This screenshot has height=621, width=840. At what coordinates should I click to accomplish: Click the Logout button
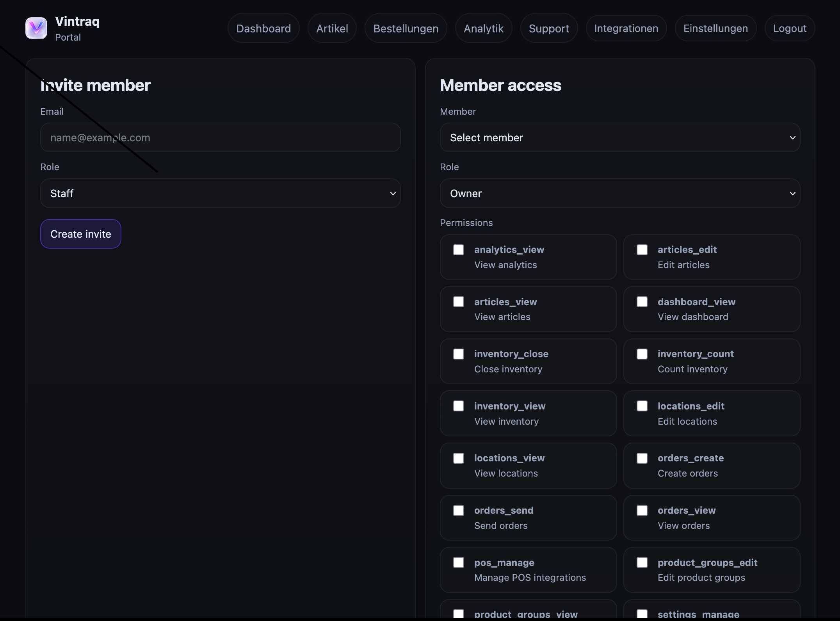tap(789, 28)
